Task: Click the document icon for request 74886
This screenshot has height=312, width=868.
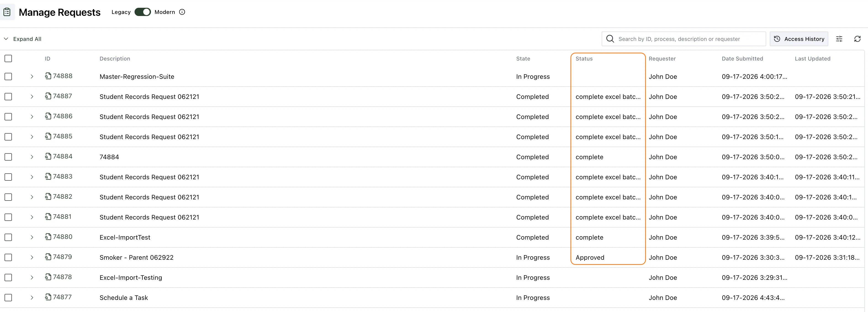Action: (48, 116)
